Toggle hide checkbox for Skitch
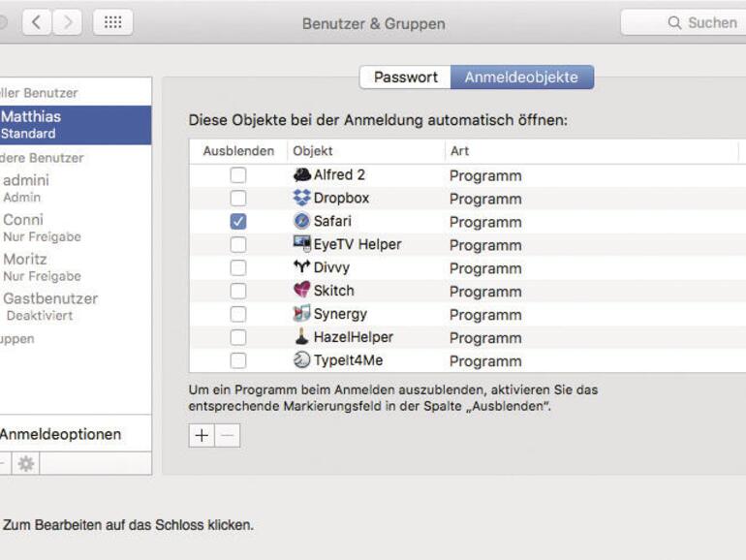Image resolution: width=746 pixels, height=560 pixels. (x=238, y=291)
